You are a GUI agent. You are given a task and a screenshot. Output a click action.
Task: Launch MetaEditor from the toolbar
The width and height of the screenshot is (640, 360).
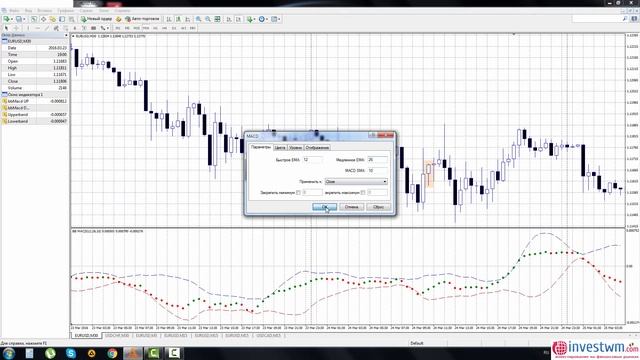(x=118, y=19)
